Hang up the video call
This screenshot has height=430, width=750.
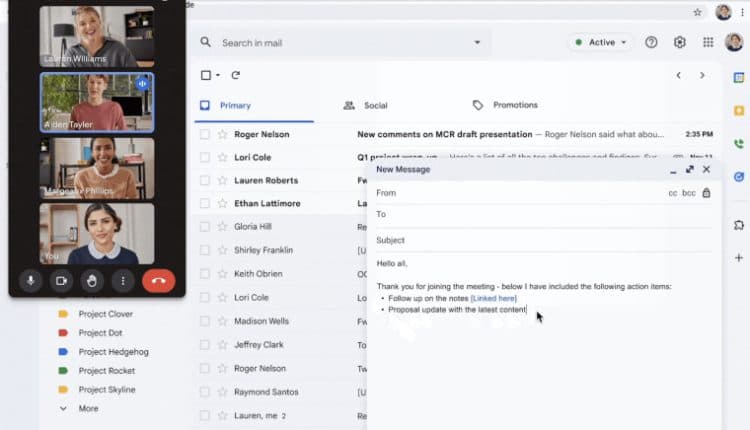(158, 281)
